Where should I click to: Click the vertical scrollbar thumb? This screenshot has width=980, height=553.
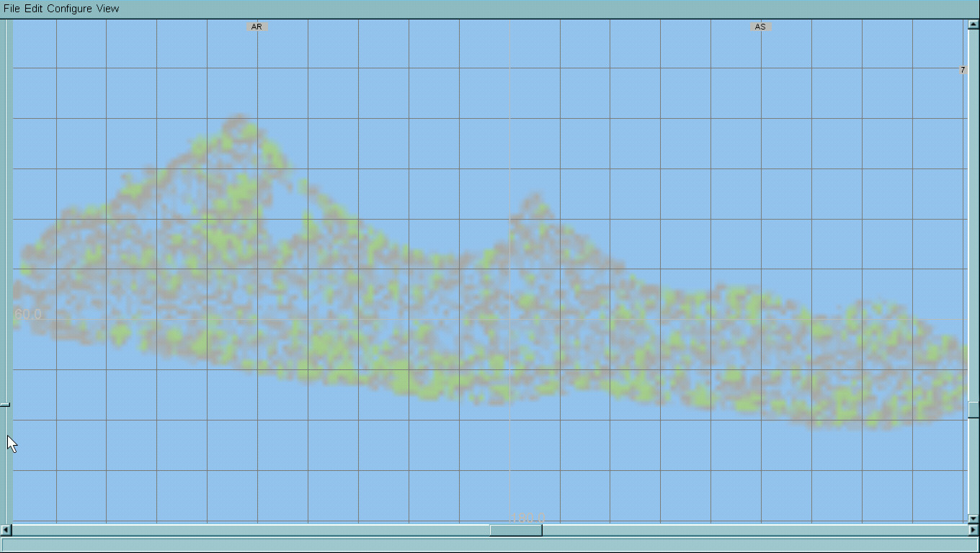point(974,410)
